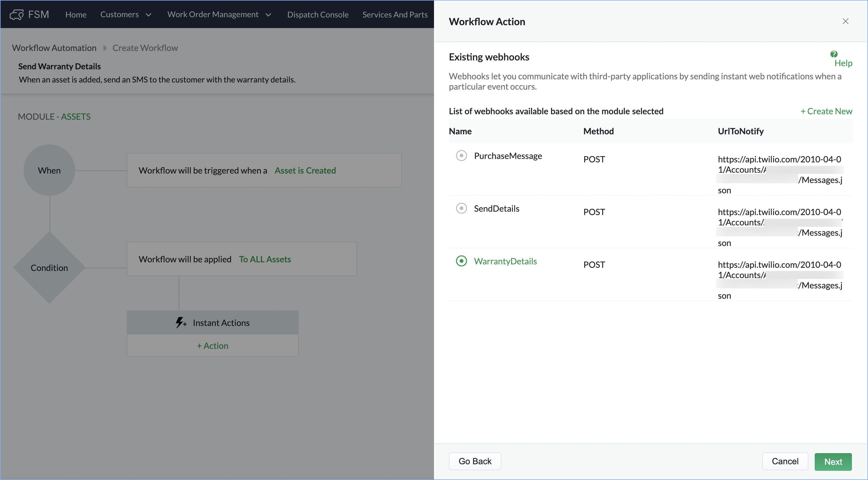The height and width of the screenshot is (480, 868).
Task: Open the Customers menu
Action: (x=120, y=15)
